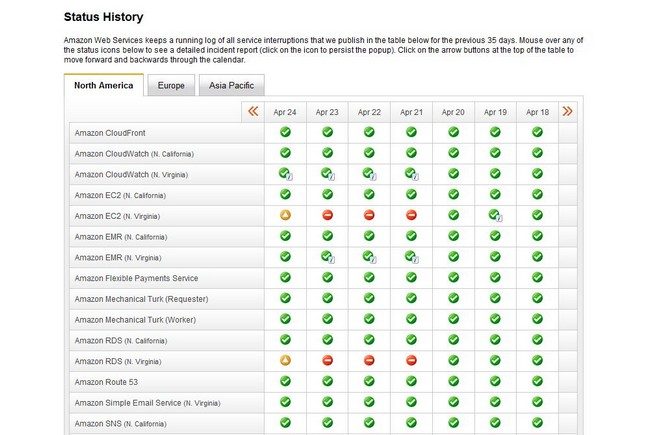Screen dimensions: 650x435
Task: Switch to the Europe tab
Action: click(x=171, y=86)
